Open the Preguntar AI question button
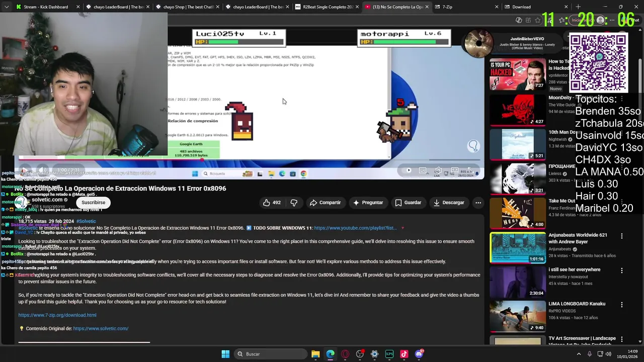Viewport: 644px width, 362px height. (x=368, y=203)
